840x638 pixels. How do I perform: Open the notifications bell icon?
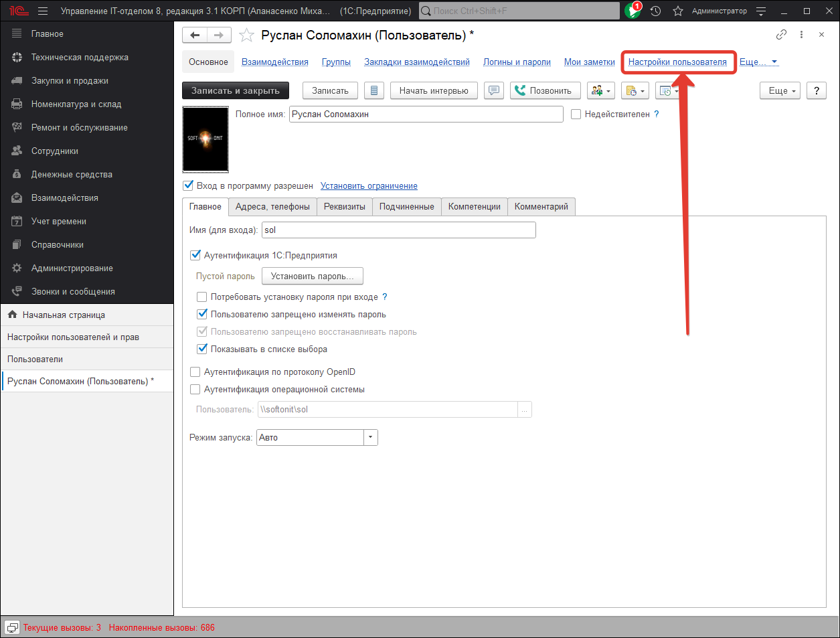click(x=632, y=11)
